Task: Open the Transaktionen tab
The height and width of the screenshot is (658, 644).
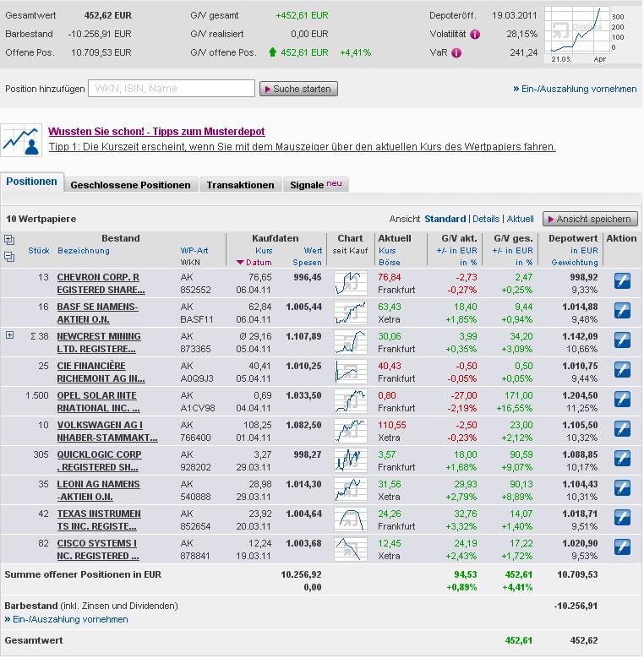Action: (x=240, y=185)
